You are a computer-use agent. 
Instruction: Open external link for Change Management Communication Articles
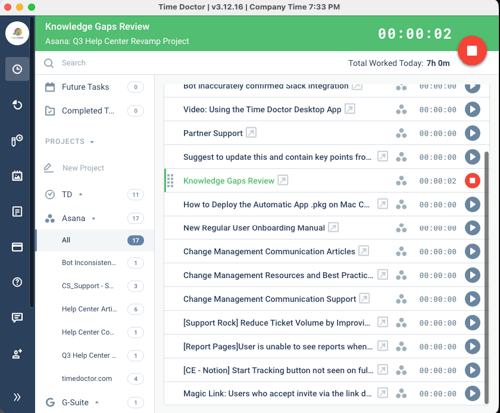(364, 251)
